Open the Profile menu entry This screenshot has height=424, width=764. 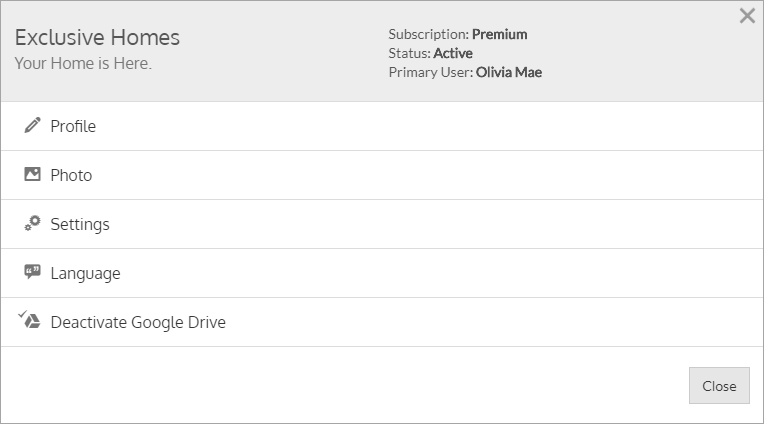click(73, 126)
